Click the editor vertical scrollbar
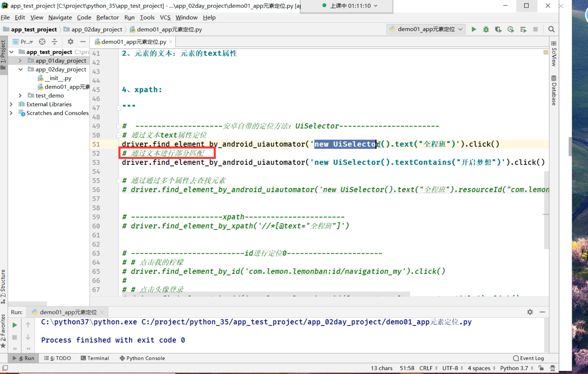Viewport: 588px width, 374px height. coord(546,210)
